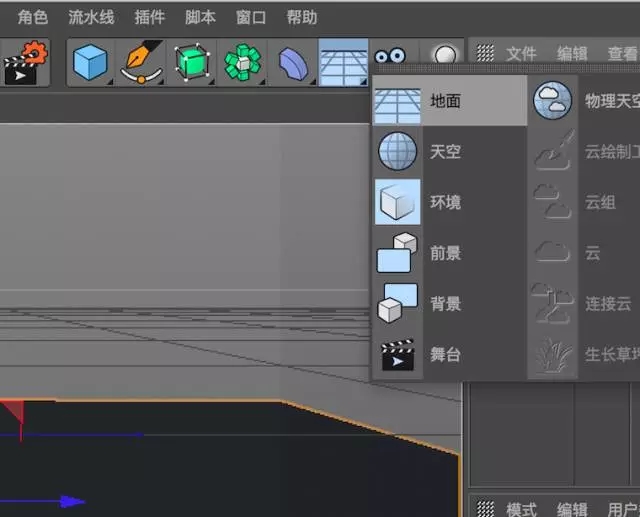Select the purple Bend deformer icon
The width and height of the screenshot is (640, 517).
(293, 64)
